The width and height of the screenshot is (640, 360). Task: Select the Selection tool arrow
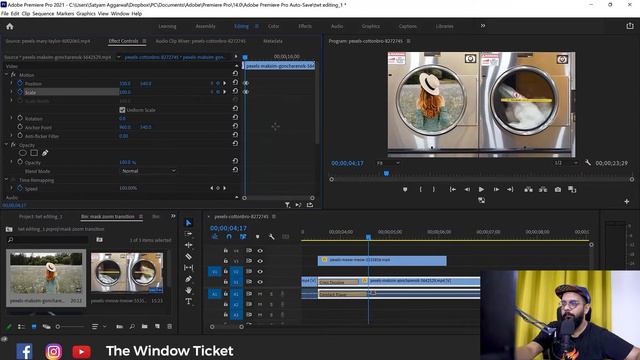(x=188, y=222)
